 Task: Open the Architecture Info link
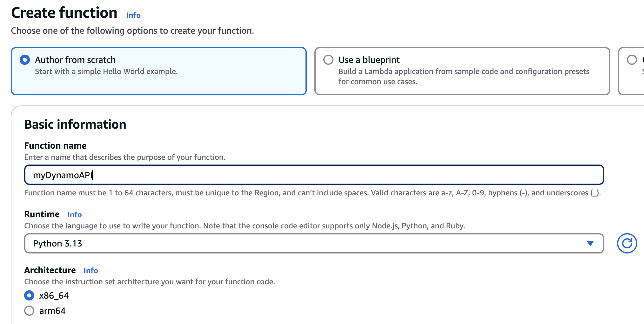coord(91,270)
